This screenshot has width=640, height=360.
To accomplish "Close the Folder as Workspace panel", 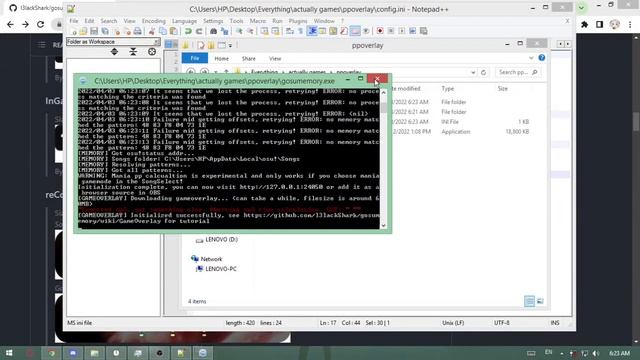I will tap(157, 42).
